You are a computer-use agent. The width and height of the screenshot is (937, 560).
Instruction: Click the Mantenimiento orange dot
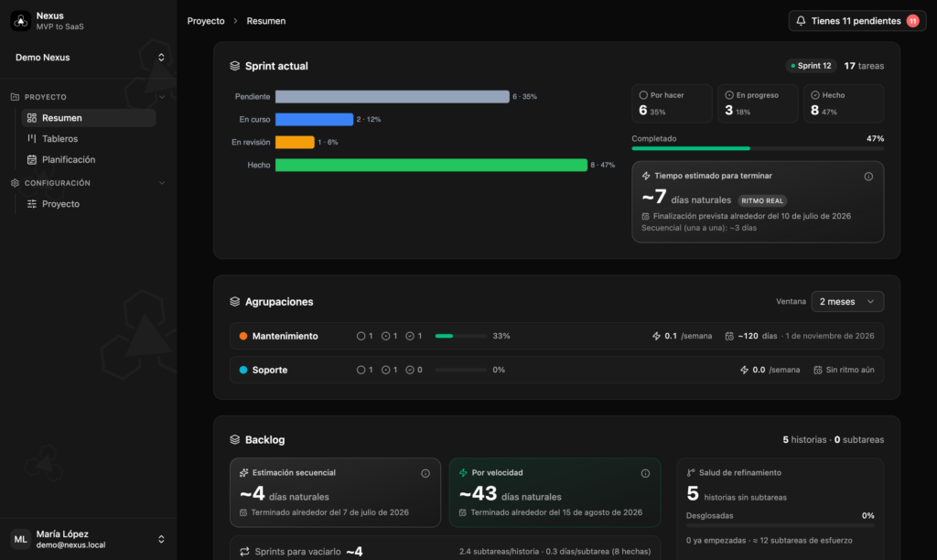tap(243, 336)
